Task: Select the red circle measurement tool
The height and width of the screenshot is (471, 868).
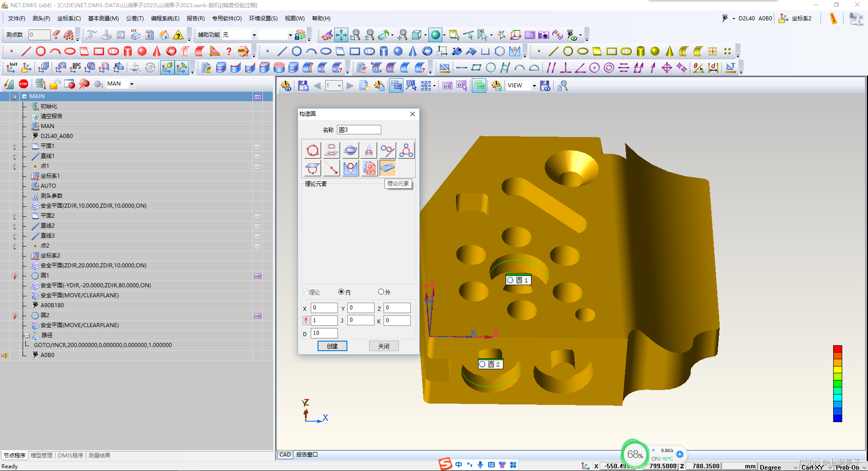Action: (41, 51)
